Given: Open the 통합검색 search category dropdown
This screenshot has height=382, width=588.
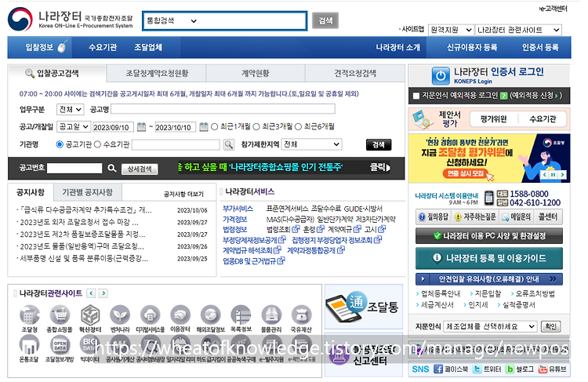Looking at the screenshot, I should (x=172, y=21).
